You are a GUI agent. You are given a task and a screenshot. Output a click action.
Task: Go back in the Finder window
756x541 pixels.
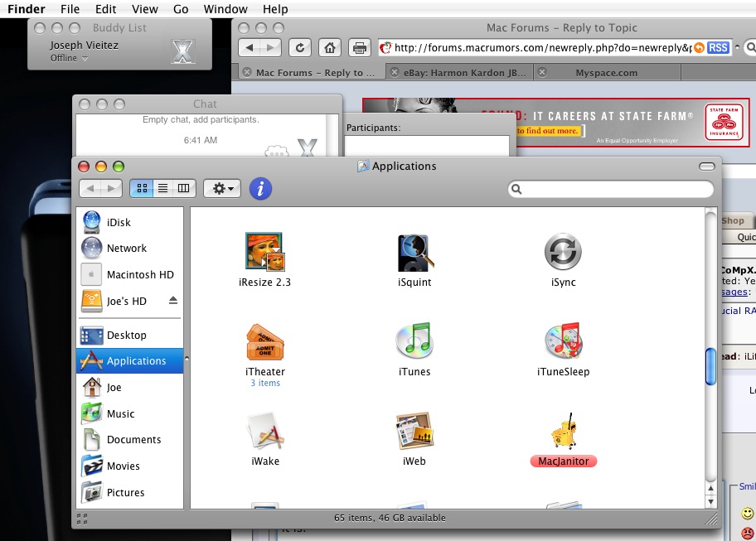coord(90,188)
